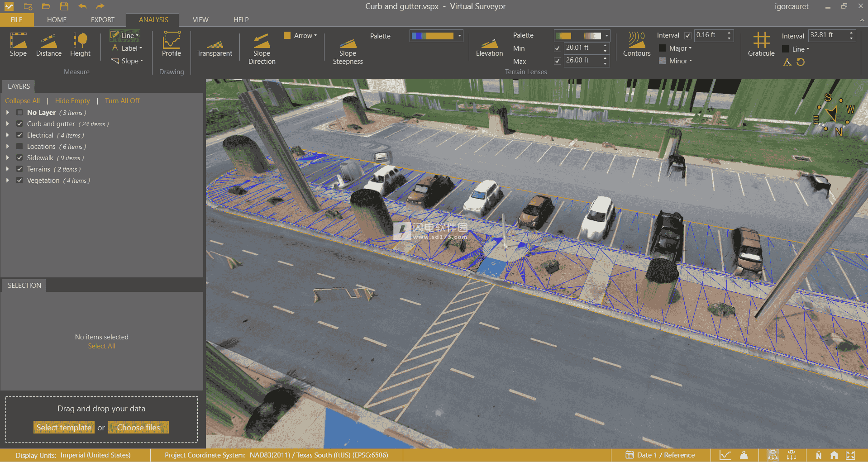
Task: Open the Minor contours dropdown
Action: 675,61
